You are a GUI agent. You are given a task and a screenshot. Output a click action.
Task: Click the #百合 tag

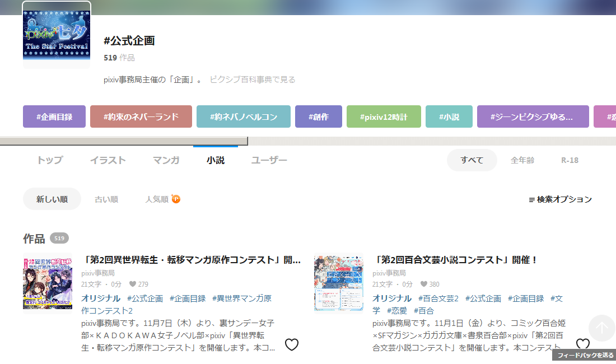(x=424, y=311)
